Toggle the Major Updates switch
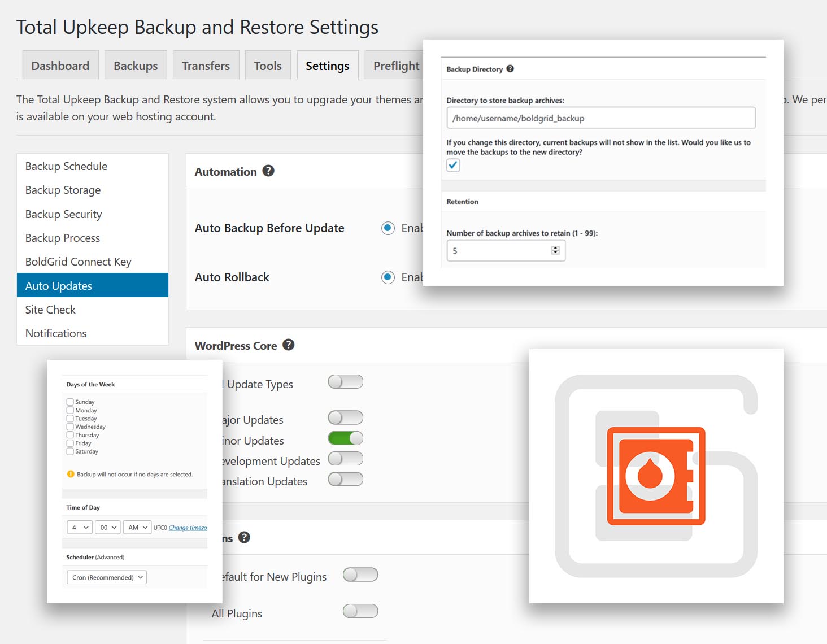The width and height of the screenshot is (827, 644). pos(346,417)
